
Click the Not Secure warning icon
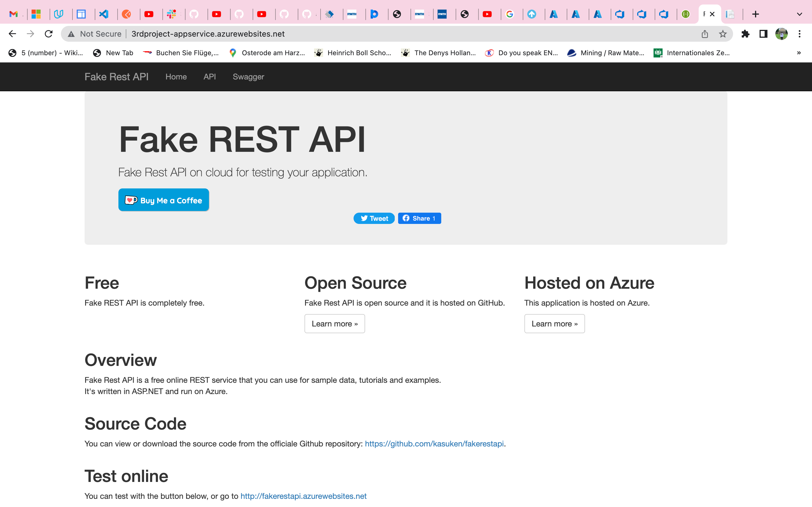pyautogui.click(x=71, y=34)
